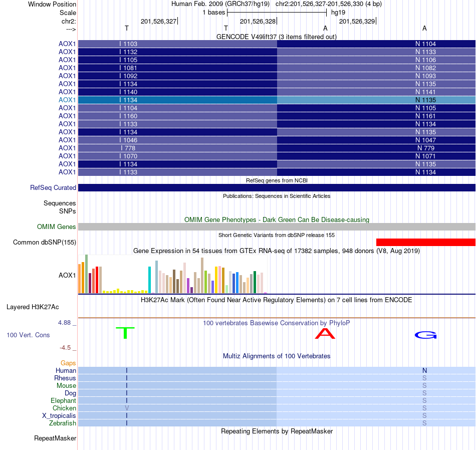Image resolution: width=476 pixels, height=450 pixels.
Task: Click the Sequences side label
Action: [60, 203]
